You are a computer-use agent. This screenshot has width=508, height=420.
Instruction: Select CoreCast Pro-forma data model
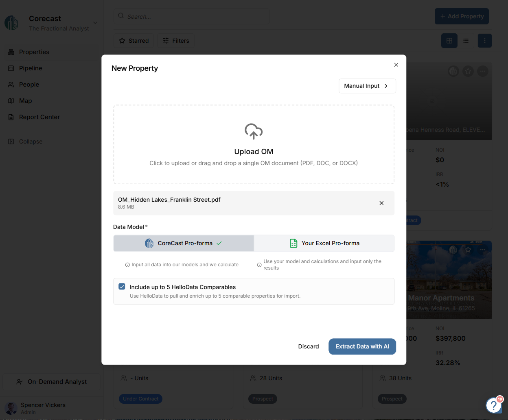tap(184, 243)
